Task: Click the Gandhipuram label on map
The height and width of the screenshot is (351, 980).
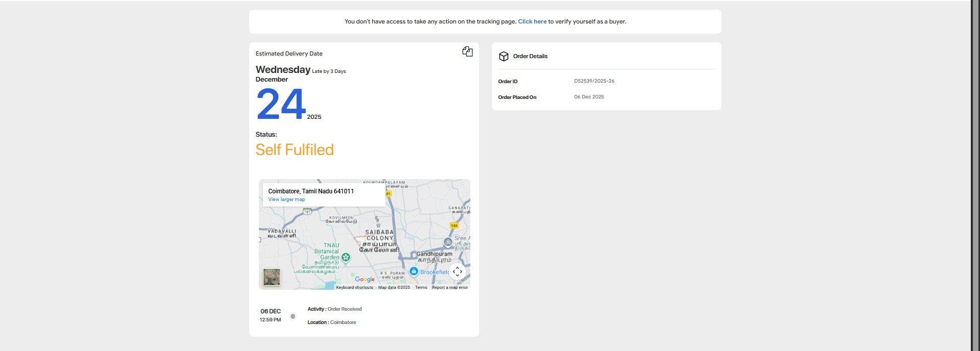Action: [434, 254]
